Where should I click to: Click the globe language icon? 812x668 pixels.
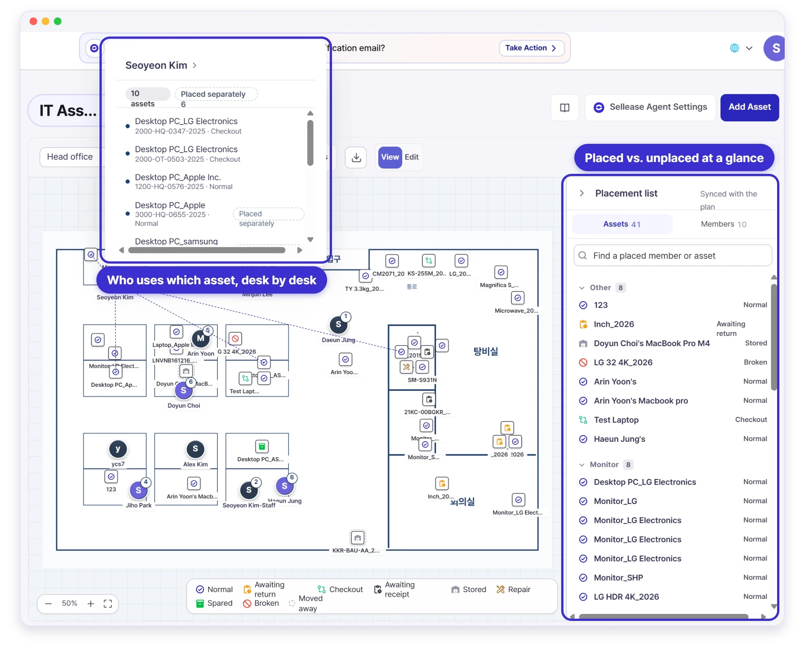pyautogui.click(x=734, y=48)
